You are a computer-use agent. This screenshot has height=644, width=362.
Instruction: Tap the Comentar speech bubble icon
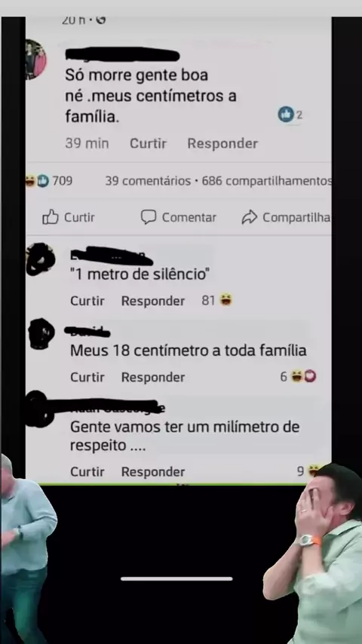[x=149, y=217]
